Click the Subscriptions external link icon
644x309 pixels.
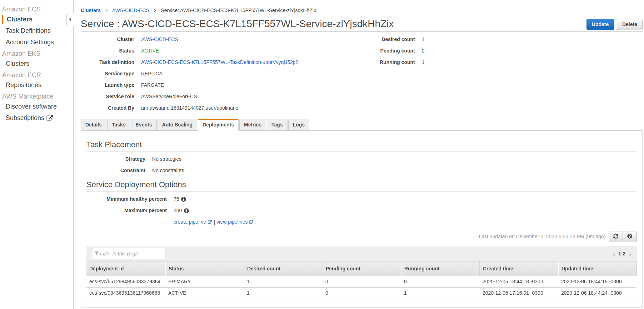click(x=50, y=118)
